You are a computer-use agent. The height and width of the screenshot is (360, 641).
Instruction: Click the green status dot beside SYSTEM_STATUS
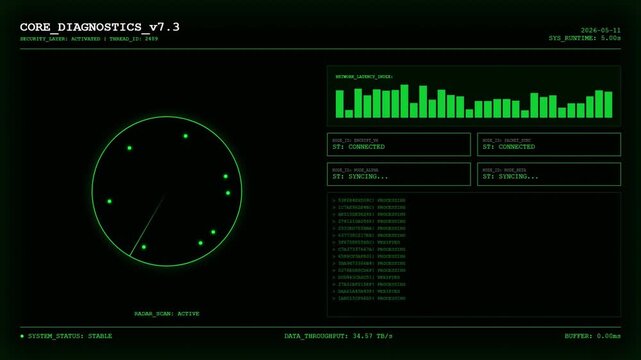tap(22, 336)
